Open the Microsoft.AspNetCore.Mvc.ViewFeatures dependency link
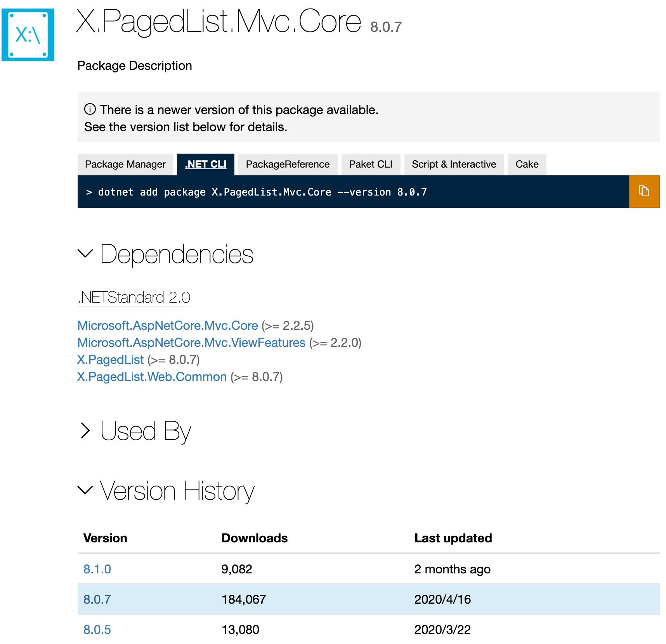Viewport: 666px width, 644px height. pyautogui.click(x=191, y=343)
